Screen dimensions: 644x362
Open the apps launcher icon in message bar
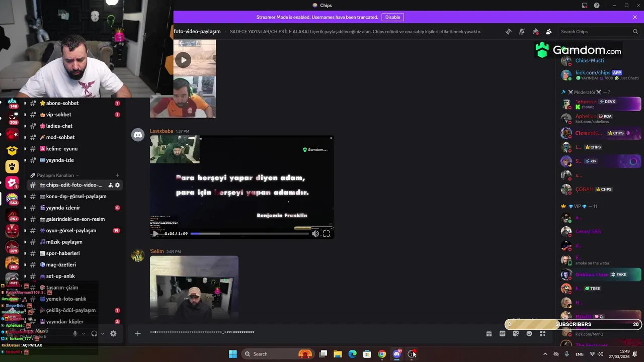coord(543,333)
